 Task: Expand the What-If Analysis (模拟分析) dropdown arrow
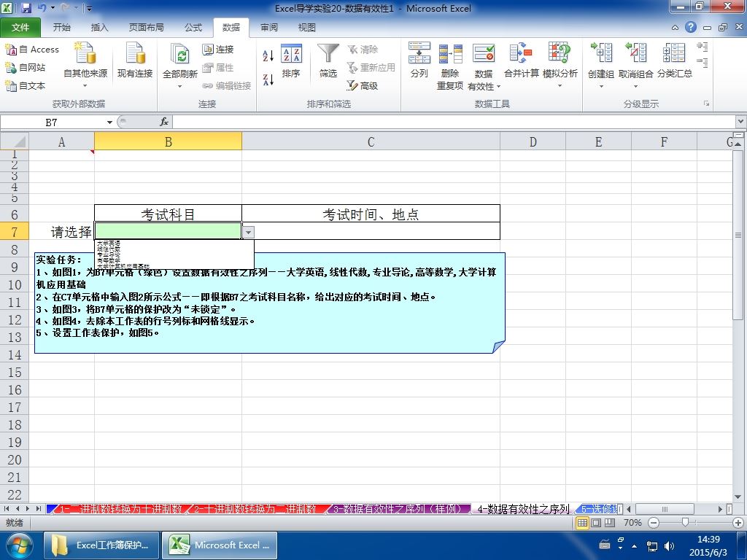pos(560,86)
